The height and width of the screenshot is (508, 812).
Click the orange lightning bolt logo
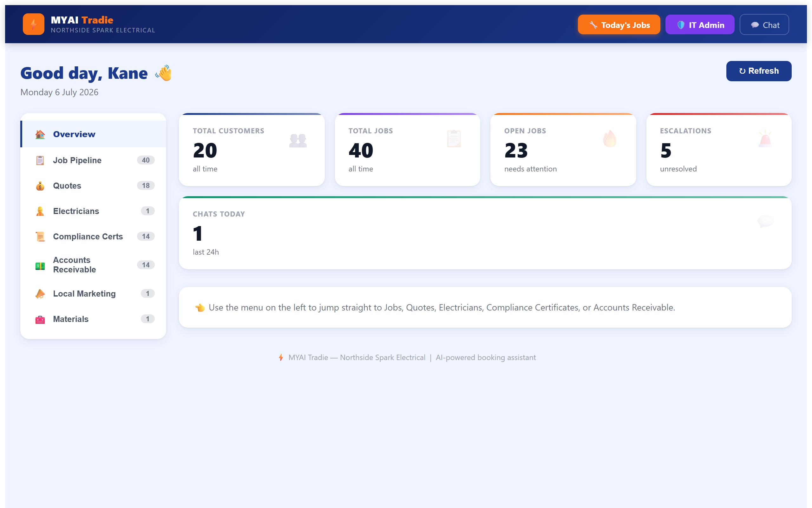coord(33,24)
